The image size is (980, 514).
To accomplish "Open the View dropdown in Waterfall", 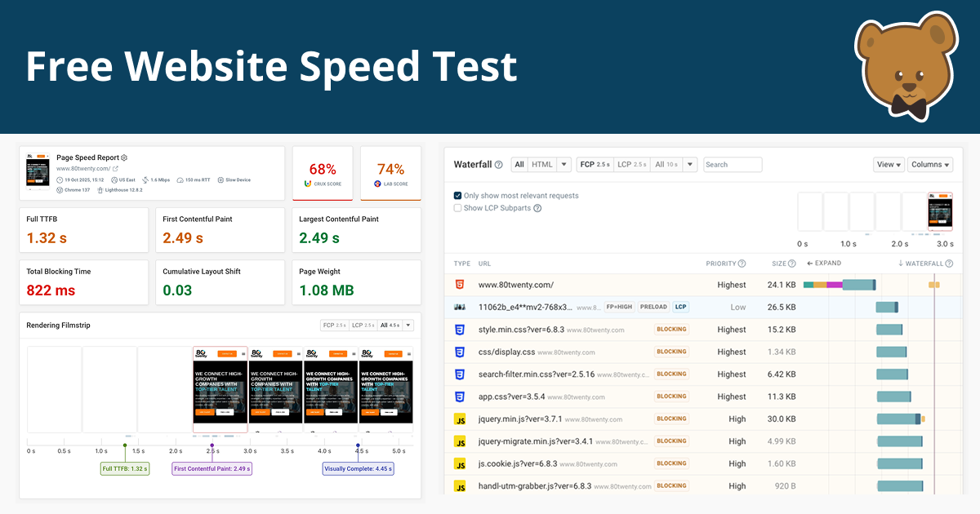I will point(889,165).
